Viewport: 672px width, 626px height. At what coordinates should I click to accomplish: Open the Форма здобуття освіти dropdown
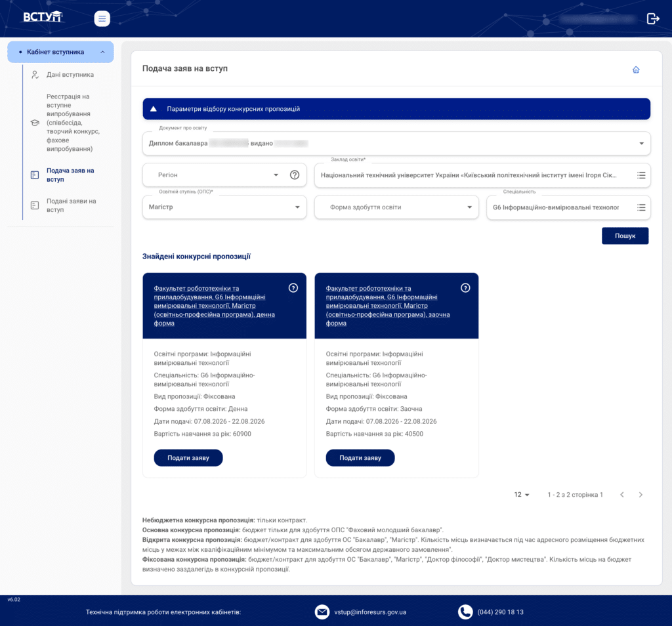click(x=396, y=207)
